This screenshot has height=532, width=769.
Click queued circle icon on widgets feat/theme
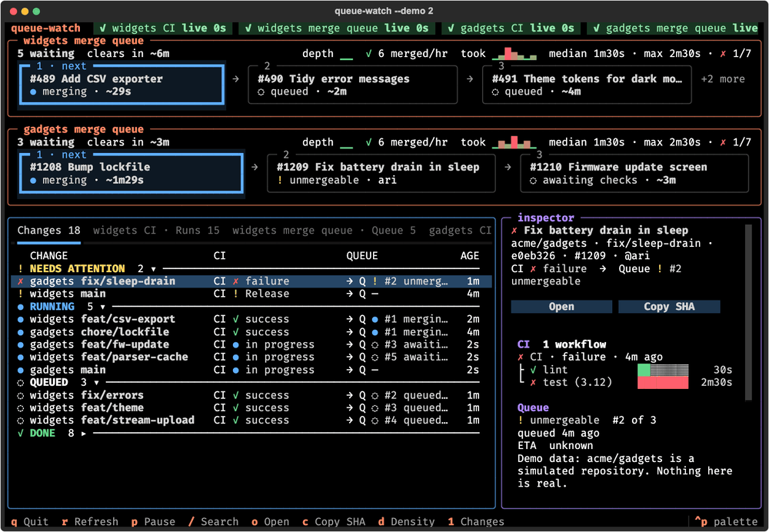pos(20,408)
